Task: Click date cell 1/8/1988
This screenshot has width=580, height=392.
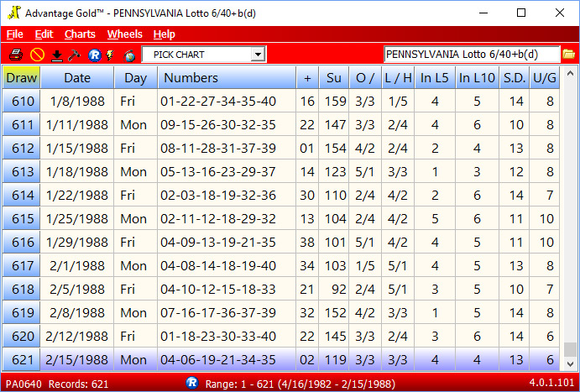Action: point(77,101)
